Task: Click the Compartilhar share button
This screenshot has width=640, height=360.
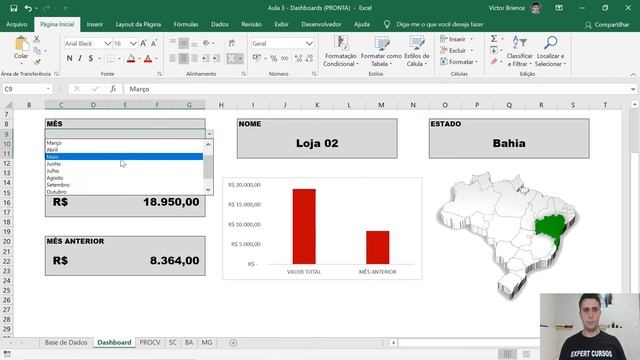Action: pos(607,24)
